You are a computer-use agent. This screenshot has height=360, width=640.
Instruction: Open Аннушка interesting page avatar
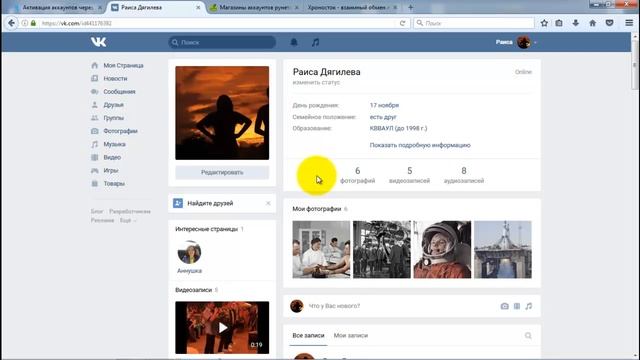(x=189, y=252)
